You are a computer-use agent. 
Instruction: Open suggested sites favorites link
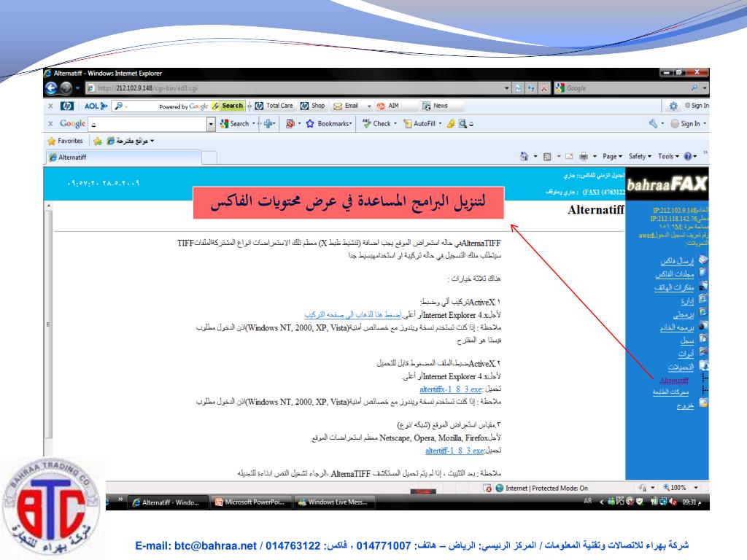[x=131, y=141]
